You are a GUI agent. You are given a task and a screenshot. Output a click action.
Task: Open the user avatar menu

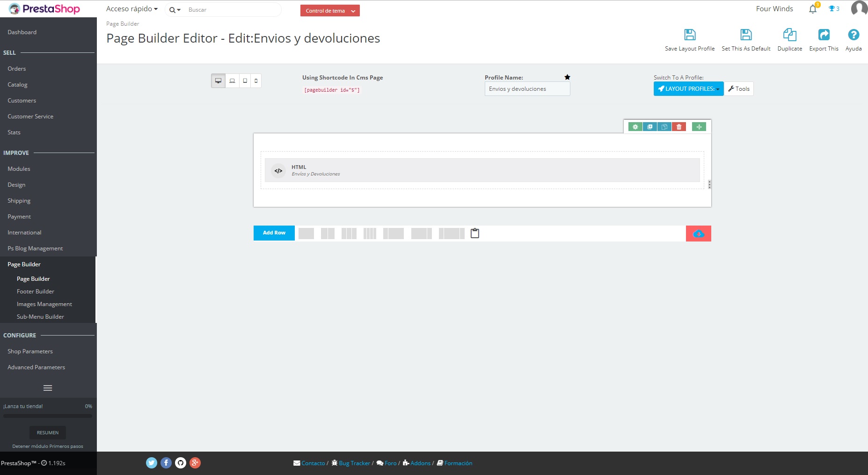click(859, 9)
